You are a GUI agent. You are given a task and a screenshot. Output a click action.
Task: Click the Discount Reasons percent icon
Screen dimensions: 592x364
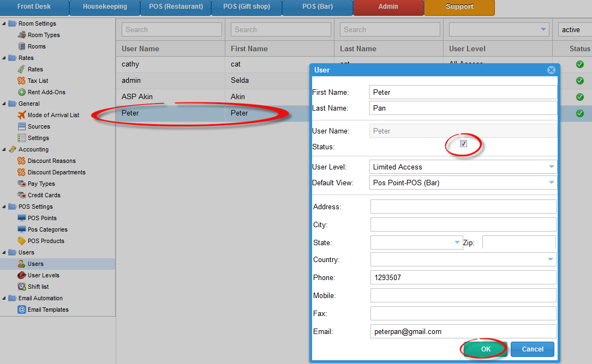pyautogui.click(x=22, y=161)
